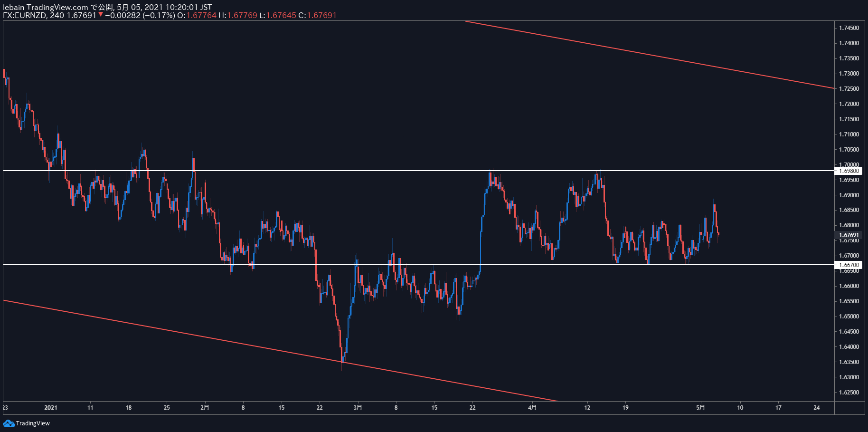The image size is (868, 432).
Task: Click the 17 date marker on time axis
Action: (x=778, y=407)
